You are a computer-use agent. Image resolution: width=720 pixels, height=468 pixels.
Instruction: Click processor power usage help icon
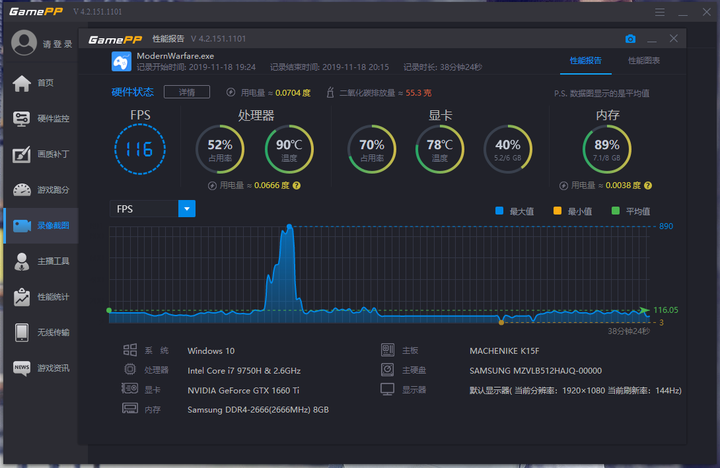(297, 186)
